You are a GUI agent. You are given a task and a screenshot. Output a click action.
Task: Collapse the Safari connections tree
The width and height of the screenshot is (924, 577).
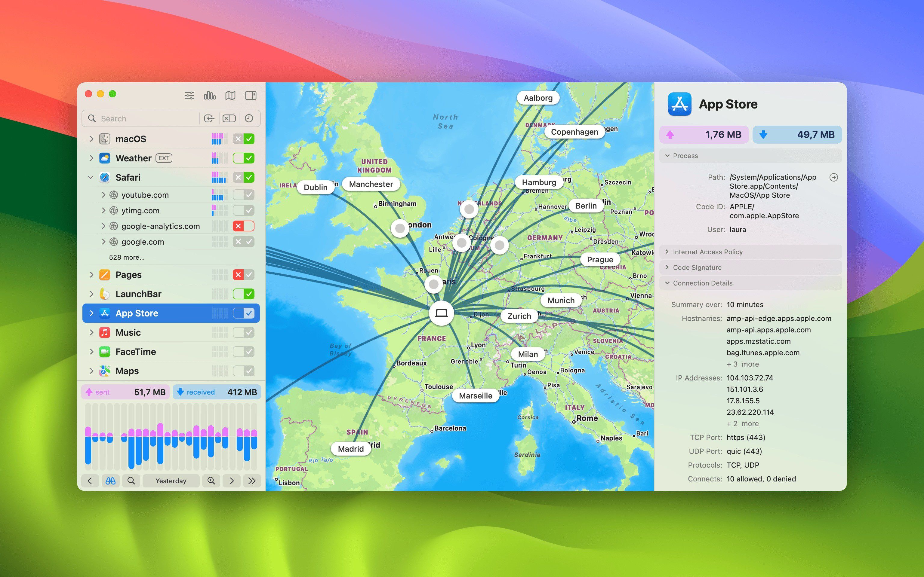91,177
